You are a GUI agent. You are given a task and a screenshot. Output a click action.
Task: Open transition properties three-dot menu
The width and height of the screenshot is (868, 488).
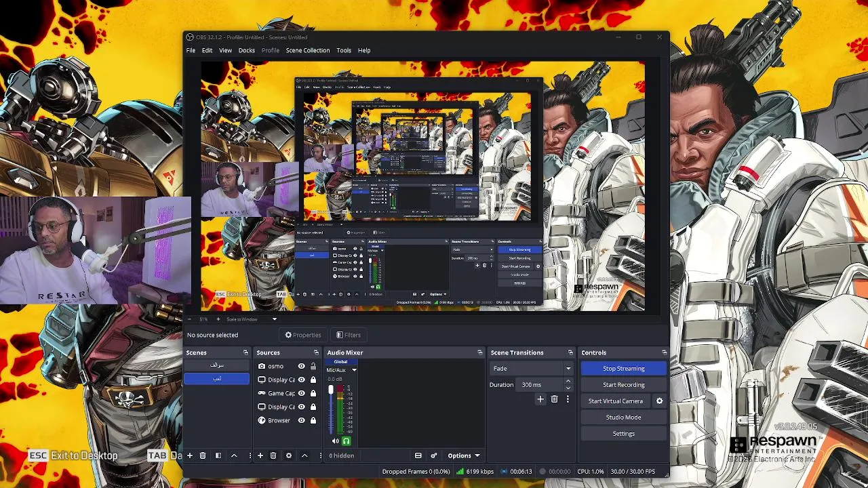(x=568, y=399)
